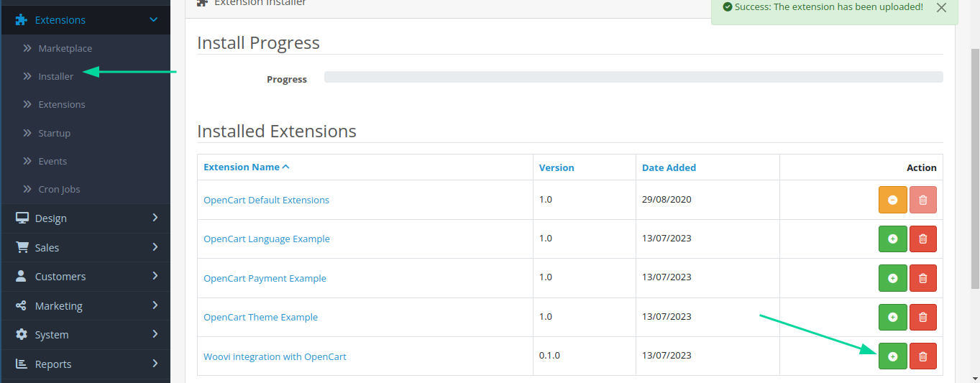Delete the OpenCart Language Example extension
980x383 pixels.
(x=923, y=239)
